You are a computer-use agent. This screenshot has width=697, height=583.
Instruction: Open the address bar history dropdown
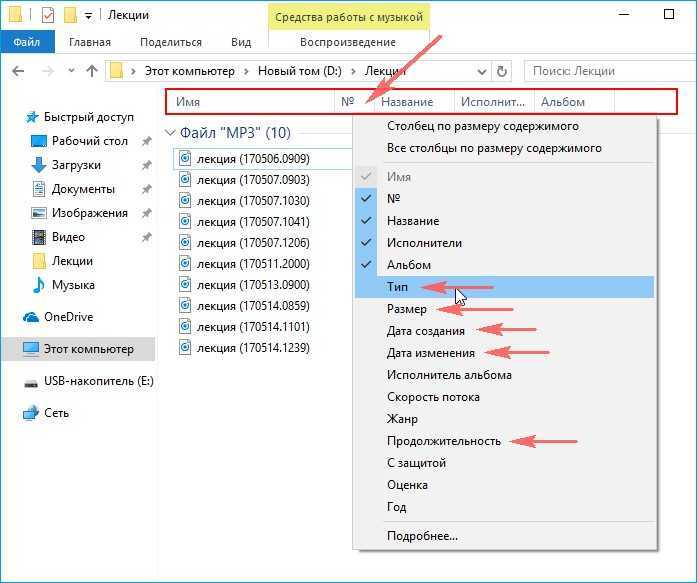481,72
